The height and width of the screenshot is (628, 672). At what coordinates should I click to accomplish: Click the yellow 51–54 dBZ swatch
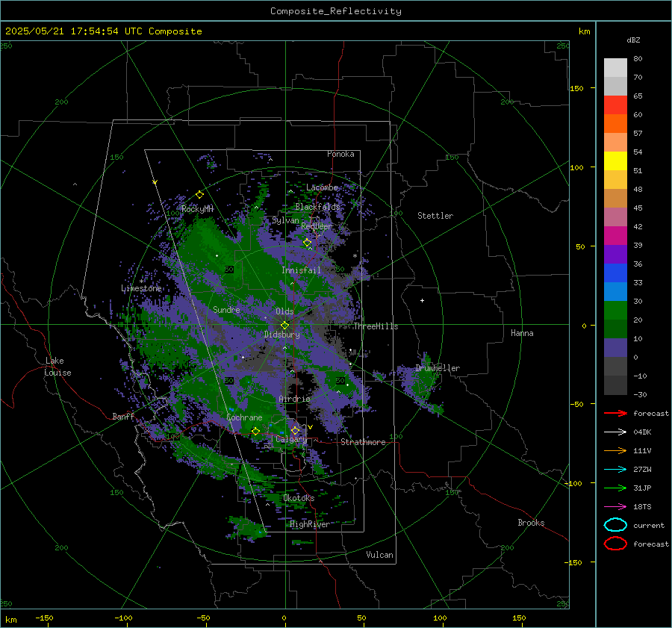click(x=615, y=161)
